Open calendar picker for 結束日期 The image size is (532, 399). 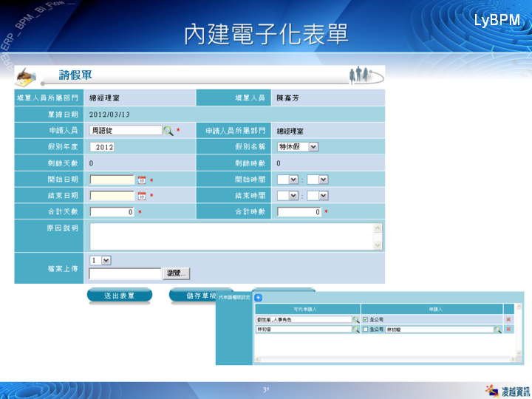[x=142, y=196]
